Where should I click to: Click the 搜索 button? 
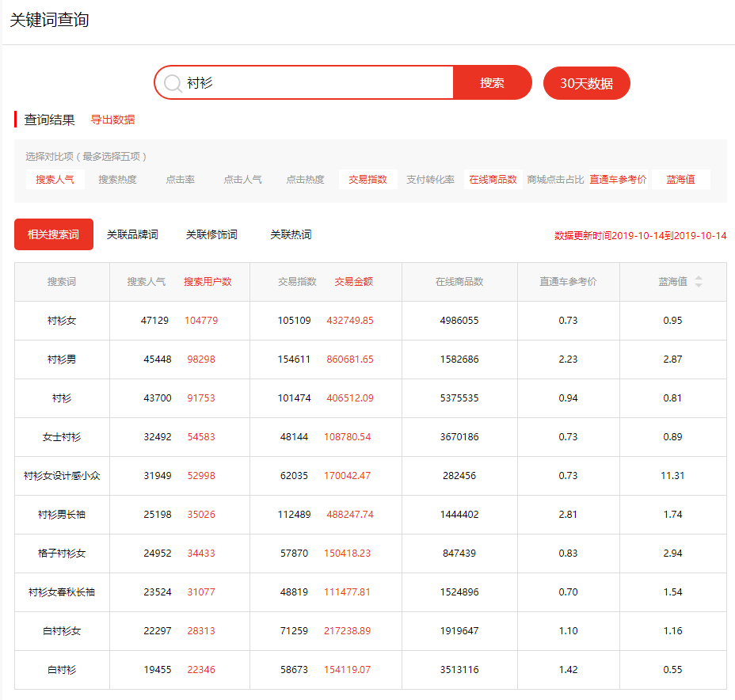(x=492, y=83)
